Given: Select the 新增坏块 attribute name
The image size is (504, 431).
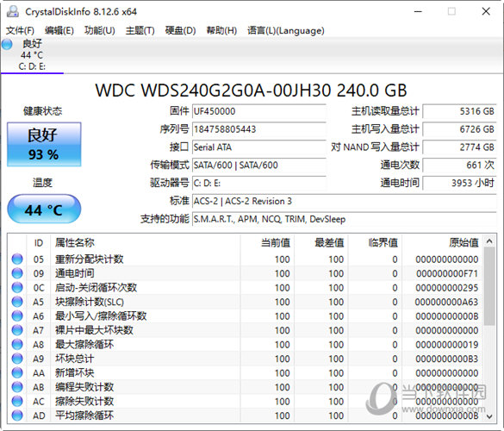Looking at the screenshot, I should (x=75, y=372).
